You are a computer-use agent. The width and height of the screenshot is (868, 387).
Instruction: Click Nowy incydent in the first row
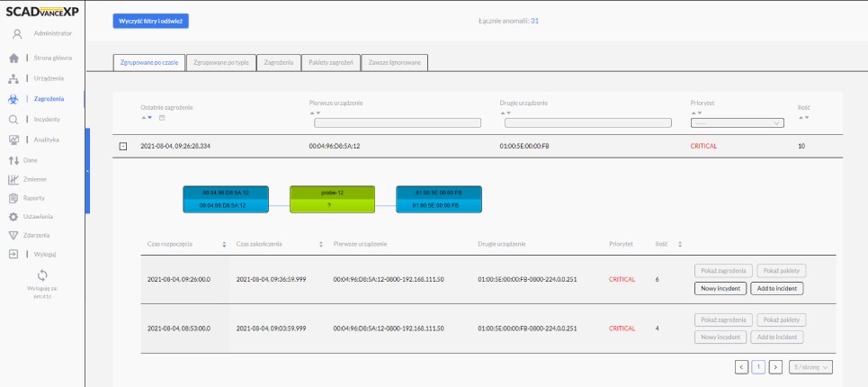[x=720, y=288]
